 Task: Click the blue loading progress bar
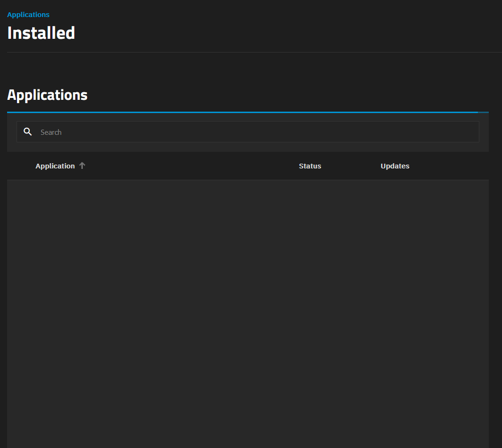pos(237,112)
